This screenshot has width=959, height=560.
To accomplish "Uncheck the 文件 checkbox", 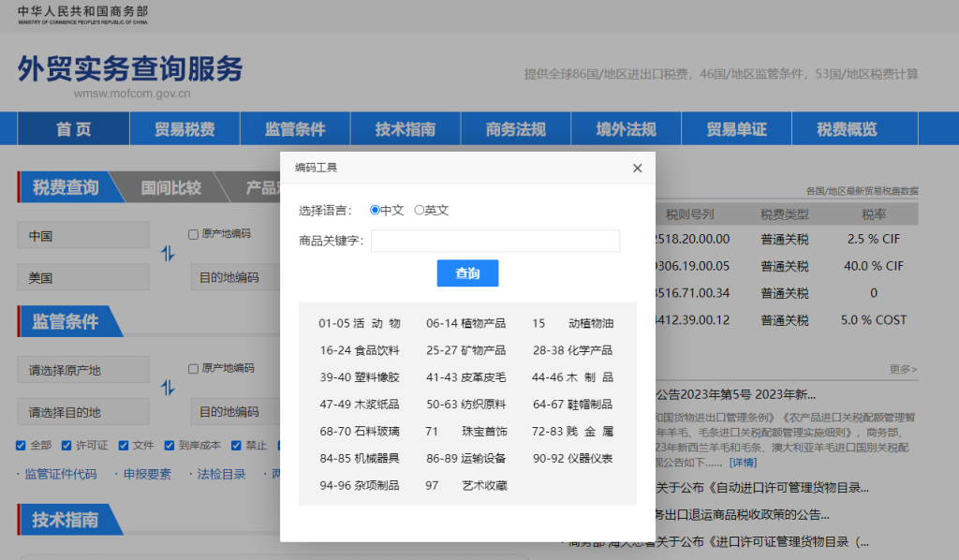I will point(124,446).
